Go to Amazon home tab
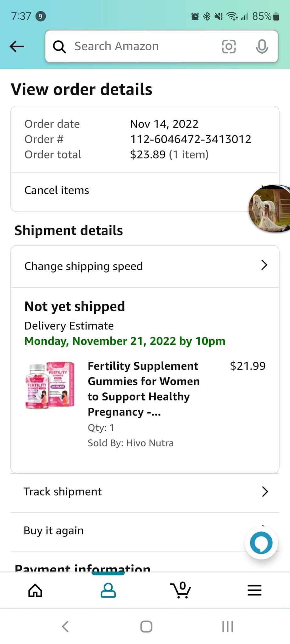 coord(35,590)
